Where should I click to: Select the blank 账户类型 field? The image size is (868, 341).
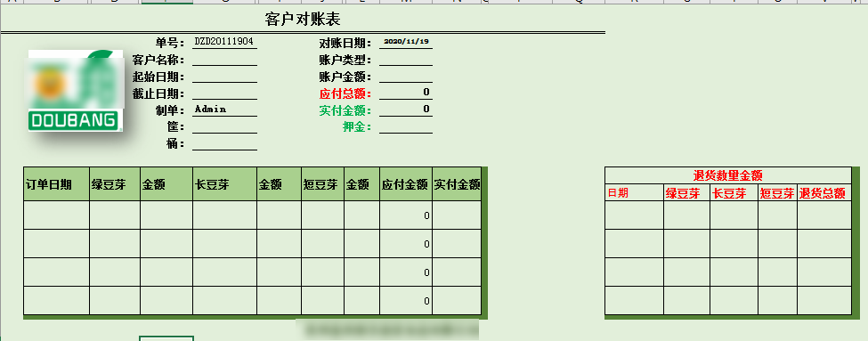coord(406,60)
